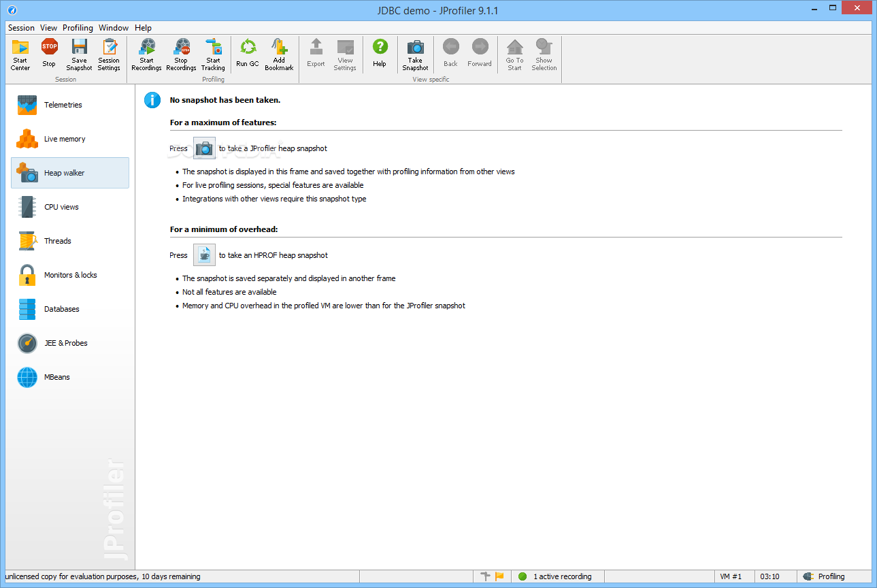Click the pin icon in status bar

485,576
